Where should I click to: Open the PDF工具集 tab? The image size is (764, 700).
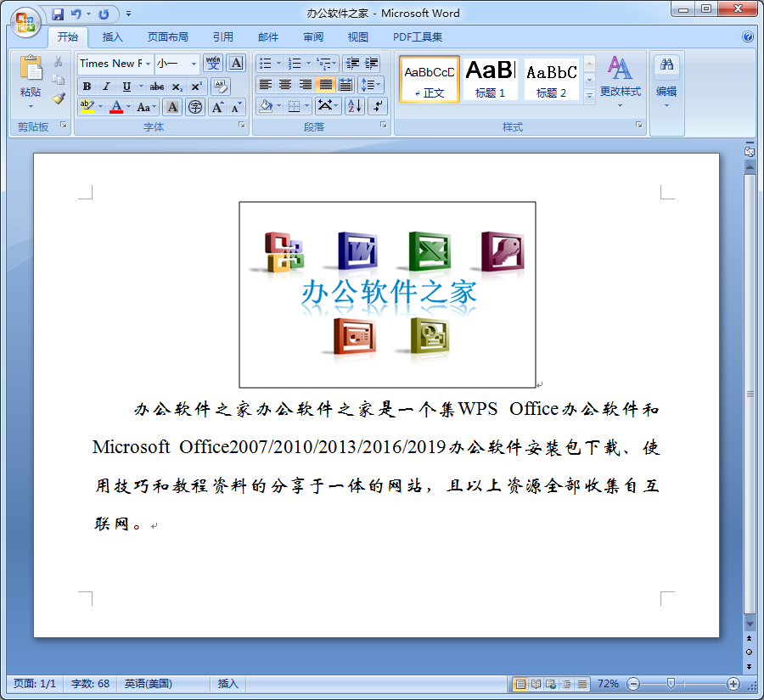point(418,37)
